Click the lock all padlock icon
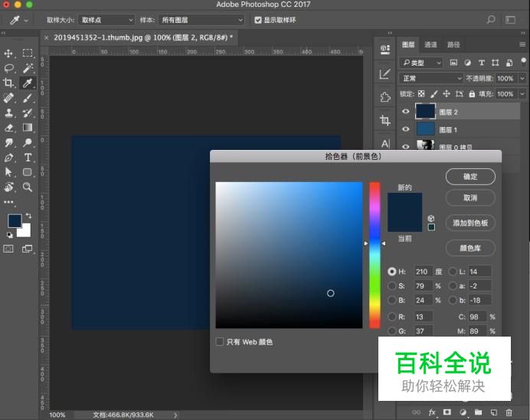Viewport: 530px width, 420px height. [x=472, y=94]
